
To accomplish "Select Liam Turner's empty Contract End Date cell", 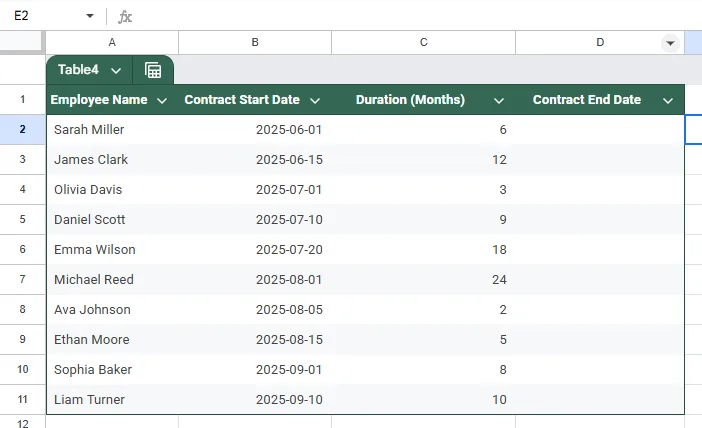I will [x=600, y=399].
